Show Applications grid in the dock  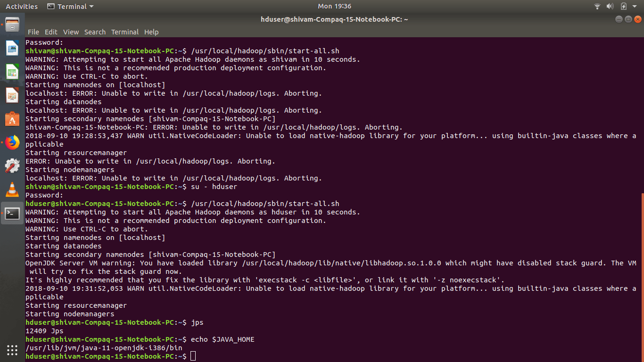12,350
